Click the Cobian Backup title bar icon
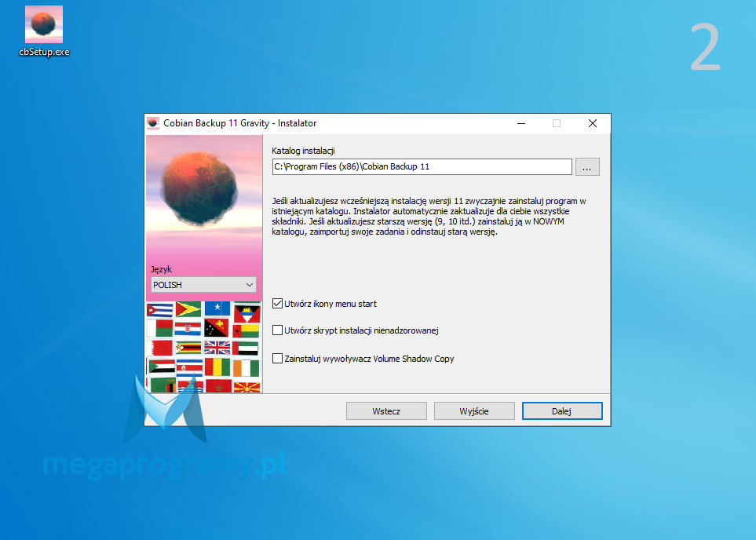The height and width of the screenshot is (540, 756). (153, 123)
